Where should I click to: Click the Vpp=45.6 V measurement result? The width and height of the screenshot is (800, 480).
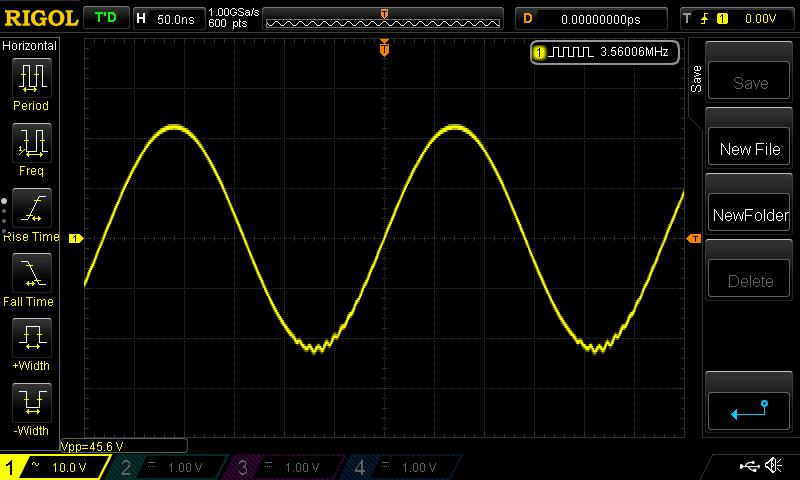click(x=92, y=446)
